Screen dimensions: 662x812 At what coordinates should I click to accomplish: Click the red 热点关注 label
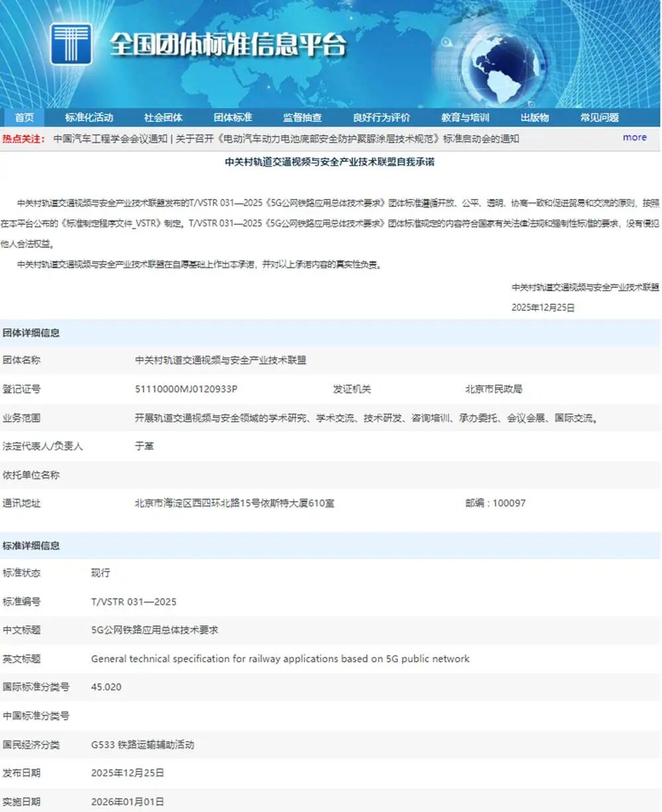[x=27, y=139]
